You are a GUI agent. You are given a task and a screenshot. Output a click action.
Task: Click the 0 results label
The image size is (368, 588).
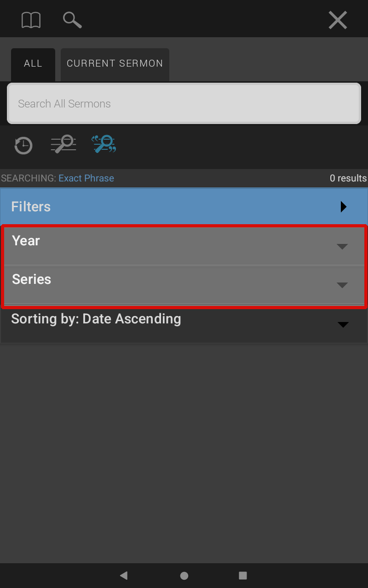coord(348,178)
